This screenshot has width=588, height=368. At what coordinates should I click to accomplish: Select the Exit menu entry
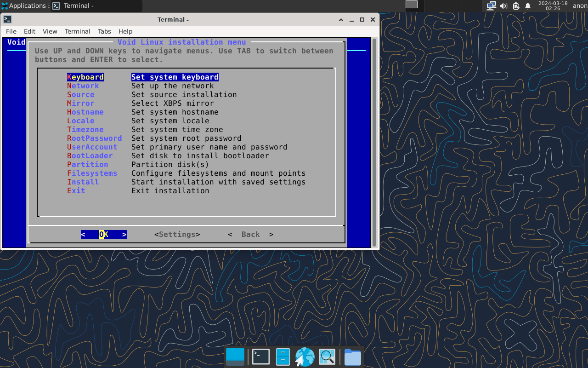coord(76,190)
